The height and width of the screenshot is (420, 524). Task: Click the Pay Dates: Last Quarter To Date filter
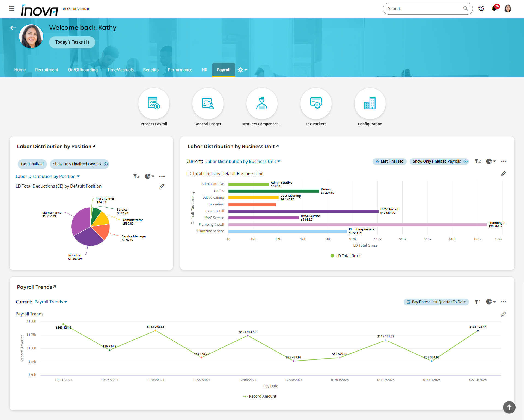tap(436, 302)
